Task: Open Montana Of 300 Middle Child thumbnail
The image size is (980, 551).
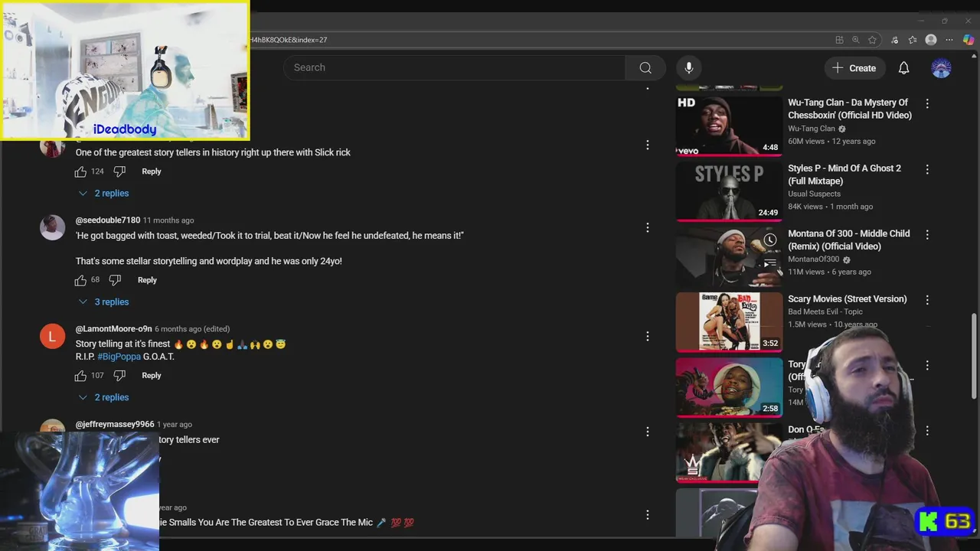Action: click(729, 256)
